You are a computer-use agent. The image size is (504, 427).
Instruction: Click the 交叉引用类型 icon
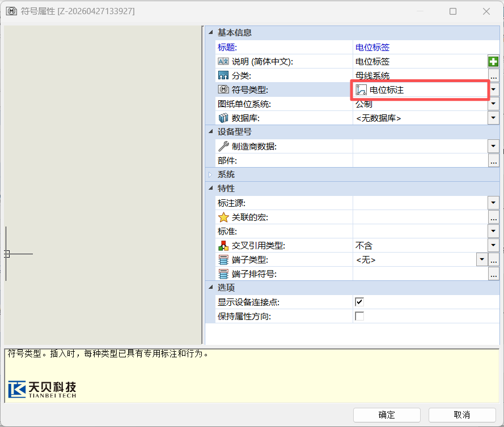[x=223, y=246]
